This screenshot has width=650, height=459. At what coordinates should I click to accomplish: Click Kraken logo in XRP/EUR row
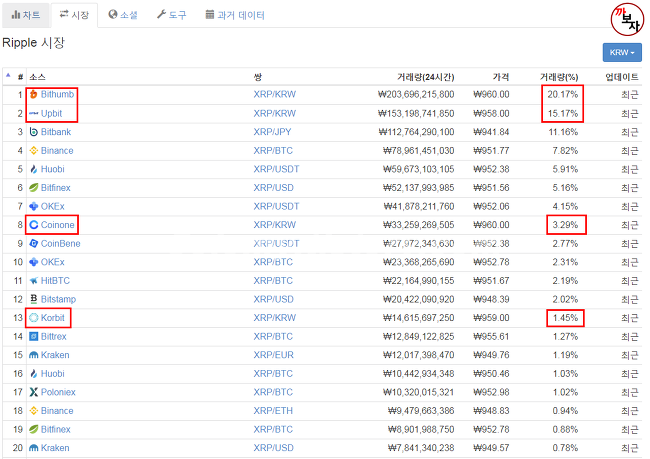coord(34,355)
